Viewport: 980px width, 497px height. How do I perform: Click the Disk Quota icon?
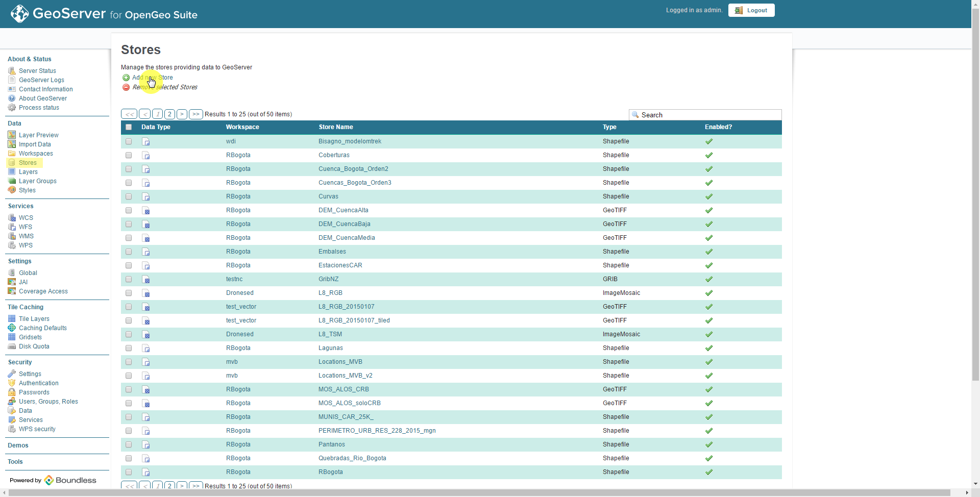coord(12,346)
